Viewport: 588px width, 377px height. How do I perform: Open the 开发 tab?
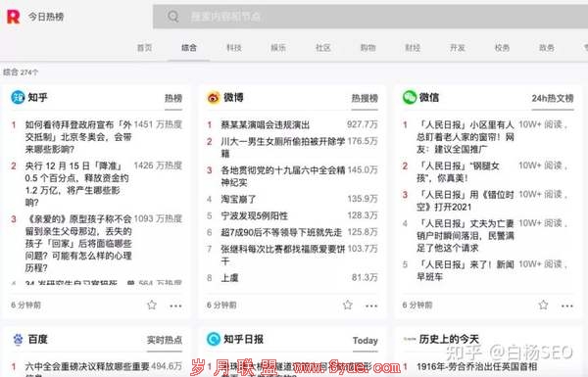(457, 48)
